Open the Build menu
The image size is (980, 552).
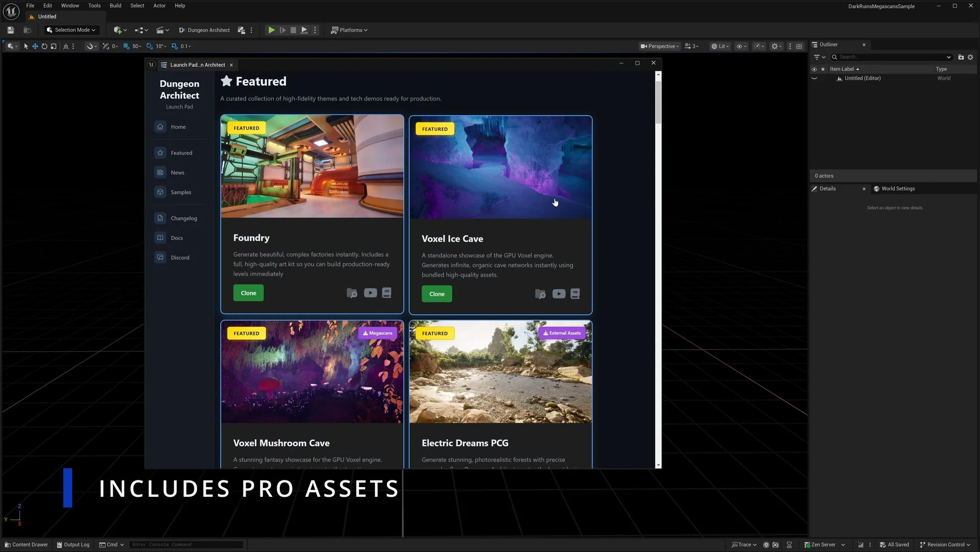click(115, 6)
